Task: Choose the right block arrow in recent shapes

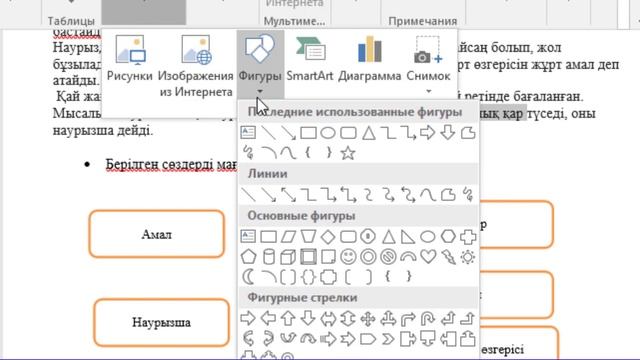Action: coord(428,133)
